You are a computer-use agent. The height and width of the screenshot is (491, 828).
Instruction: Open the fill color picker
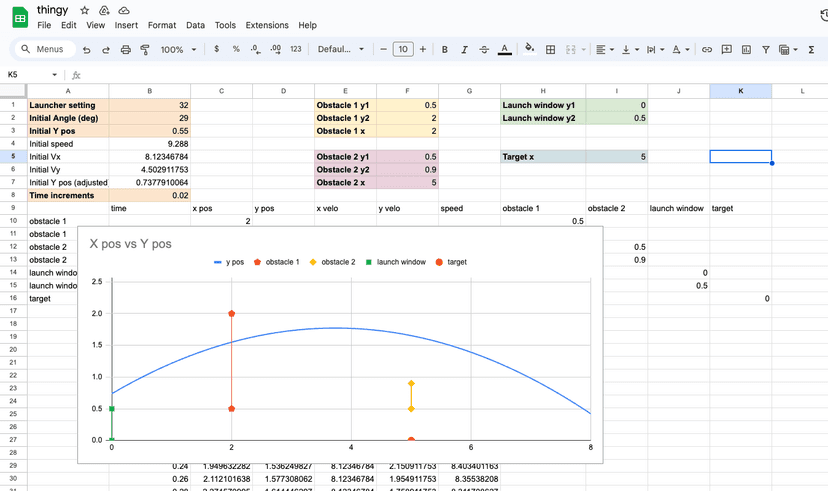pos(529,49)
